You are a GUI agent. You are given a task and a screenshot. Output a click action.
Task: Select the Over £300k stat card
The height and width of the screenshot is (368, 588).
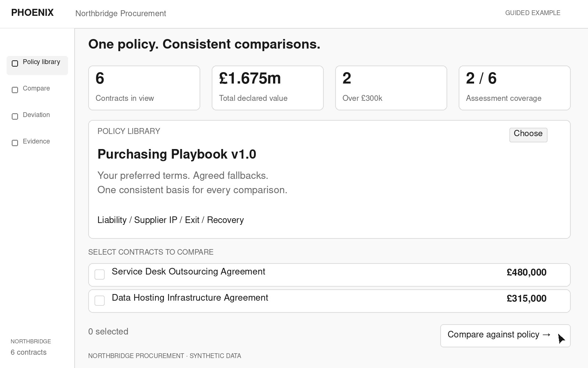point(391,88)
